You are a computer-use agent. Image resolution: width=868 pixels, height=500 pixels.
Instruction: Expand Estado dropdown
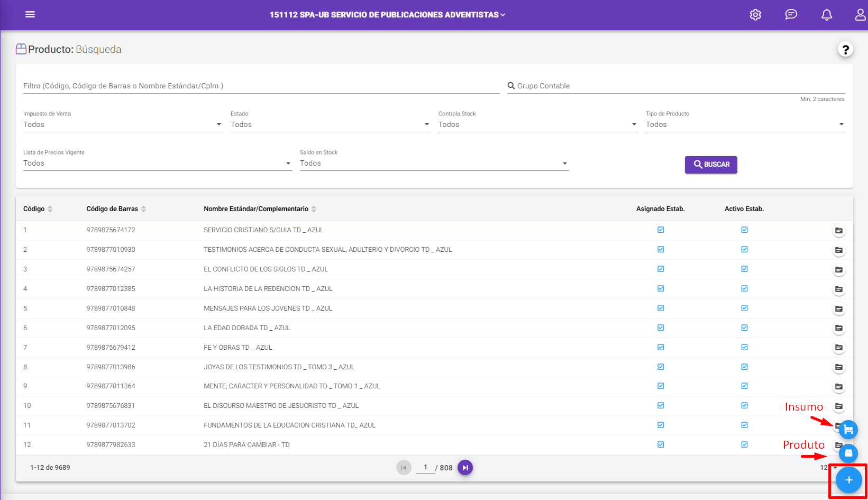(331, 125)
